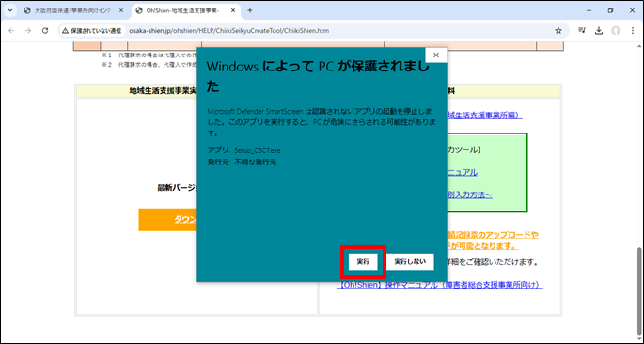Open the マニュアル link in green box
Screen dimensions: 644x344
pyautogui.click(x=462, y=172)
